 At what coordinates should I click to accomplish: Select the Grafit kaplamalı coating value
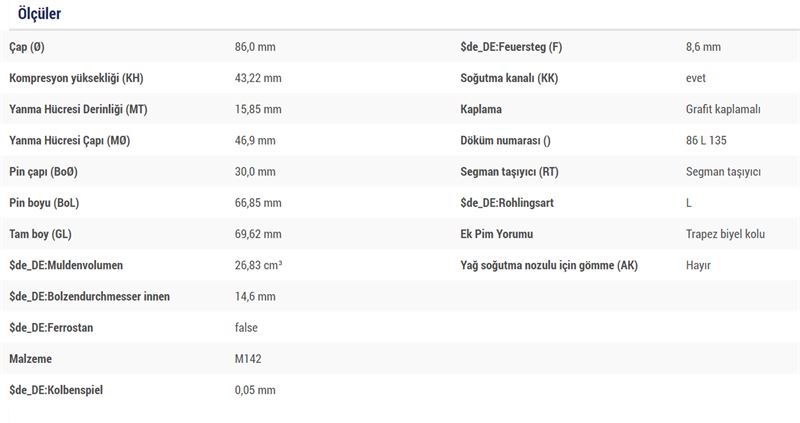723,109
